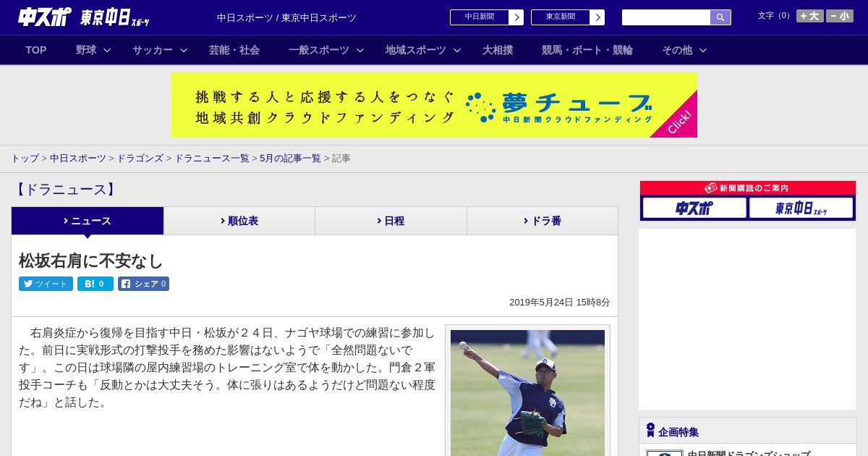Switch to the 順位表 tab
This screenshot has width=868, height=456.
point(239,221)
